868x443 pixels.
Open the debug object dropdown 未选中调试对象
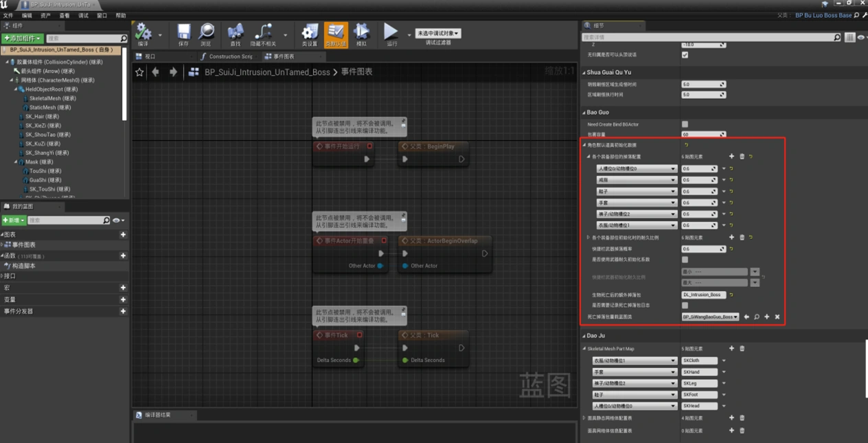(438, 33)
